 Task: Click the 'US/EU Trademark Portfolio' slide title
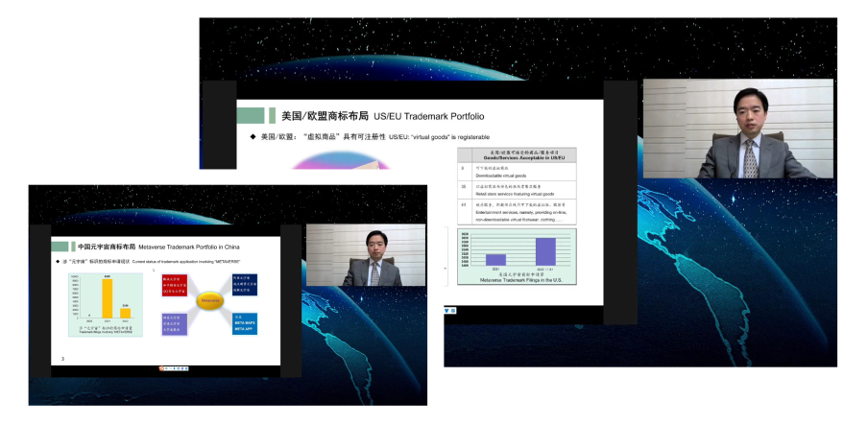pos(429,116)
